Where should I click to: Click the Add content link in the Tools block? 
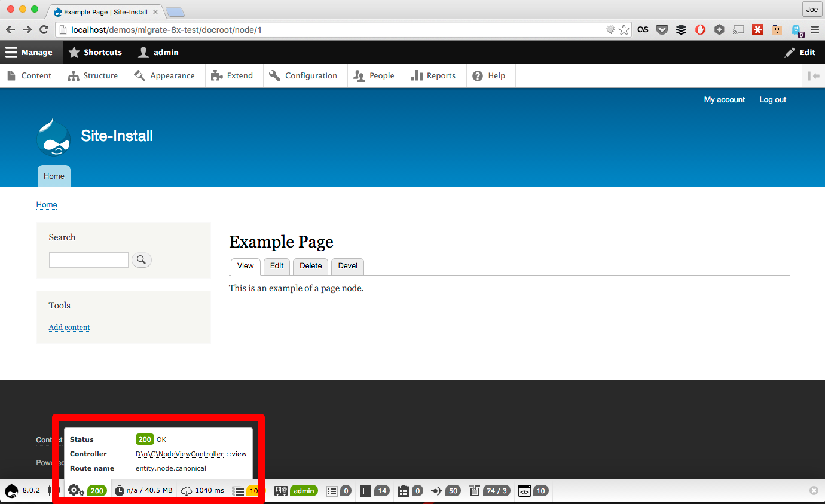click(x=69, y=327)
